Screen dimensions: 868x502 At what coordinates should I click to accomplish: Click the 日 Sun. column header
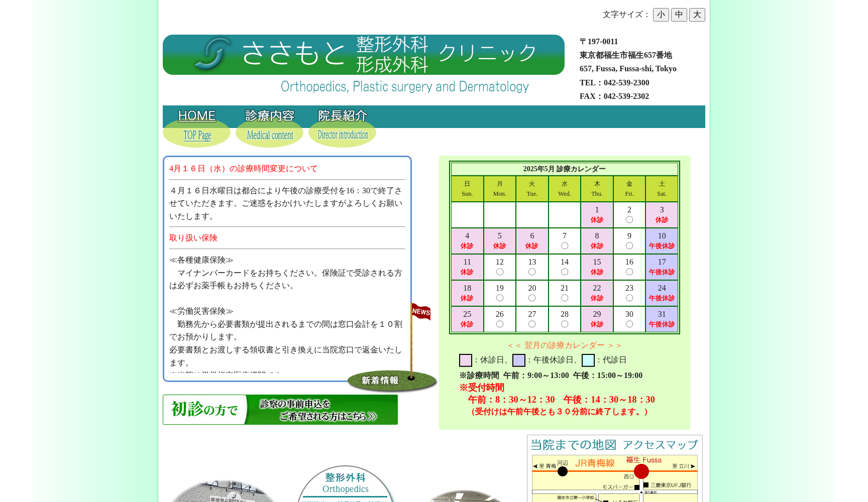coord(467,189)
